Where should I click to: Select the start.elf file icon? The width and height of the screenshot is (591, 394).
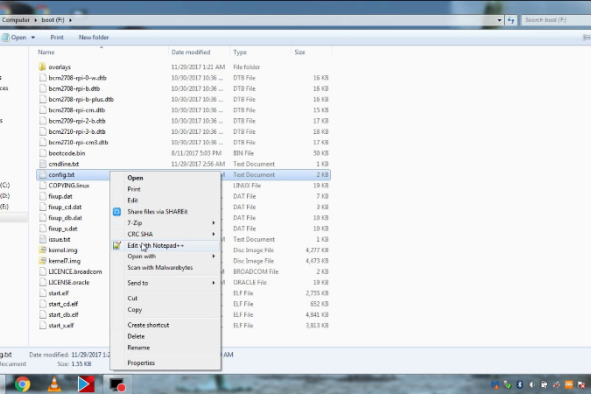(x=43, y=293)
